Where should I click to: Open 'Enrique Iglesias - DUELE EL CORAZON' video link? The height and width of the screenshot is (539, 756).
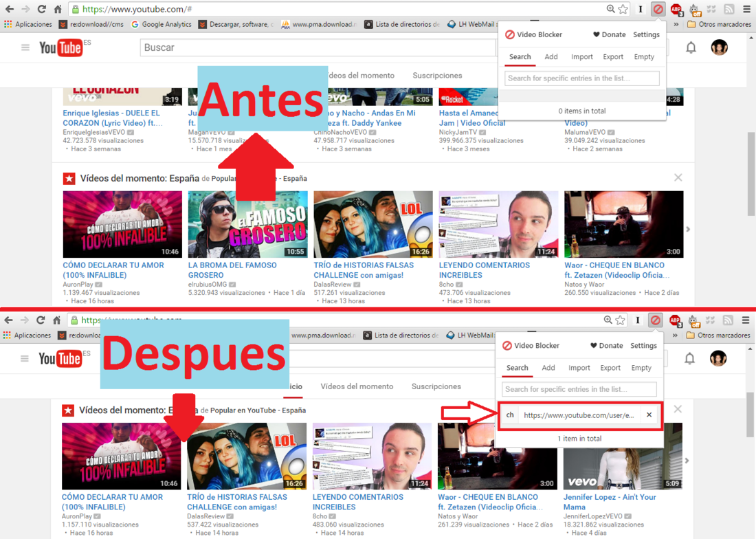click(x=113, y=118)
